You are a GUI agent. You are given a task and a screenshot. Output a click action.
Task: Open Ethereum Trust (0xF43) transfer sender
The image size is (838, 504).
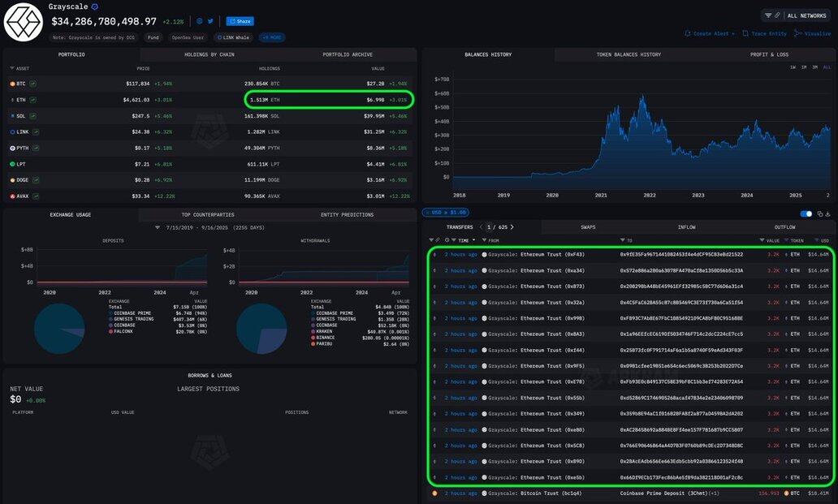[536, 255]
